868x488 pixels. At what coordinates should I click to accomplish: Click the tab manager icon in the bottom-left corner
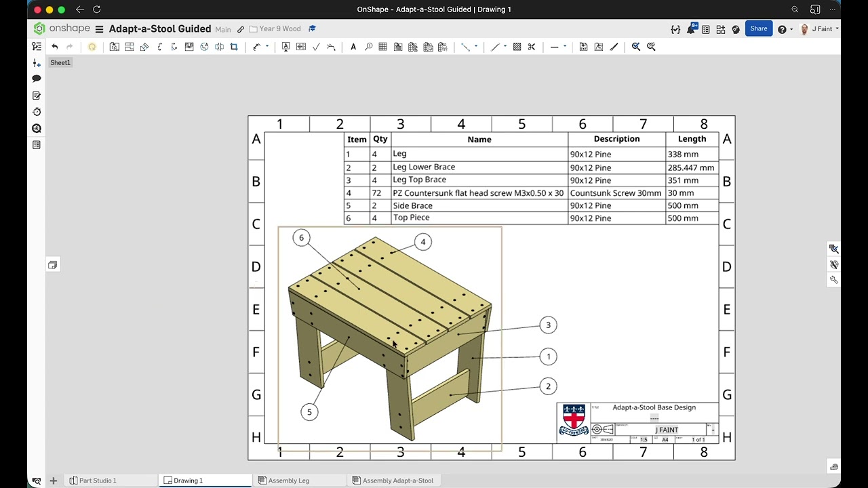[x=37, y=481]
